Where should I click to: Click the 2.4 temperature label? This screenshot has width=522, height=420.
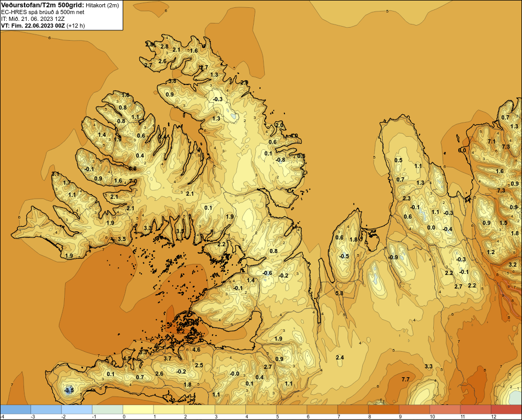[340, 357]
